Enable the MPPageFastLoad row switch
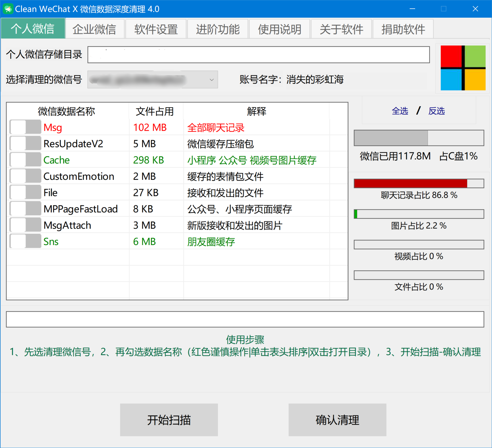This screenshot has width=492, height=448. pyautogui.click(x=25, y=209)
